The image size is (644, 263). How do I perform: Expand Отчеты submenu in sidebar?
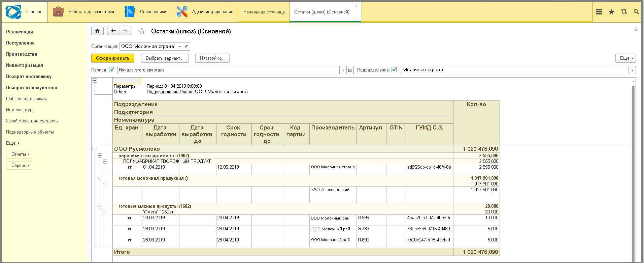click(x=19, y=154)
